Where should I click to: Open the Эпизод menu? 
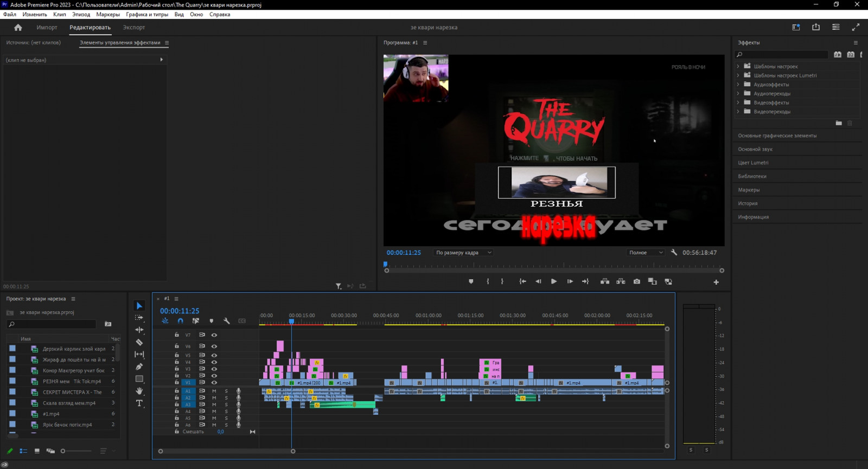81,15
